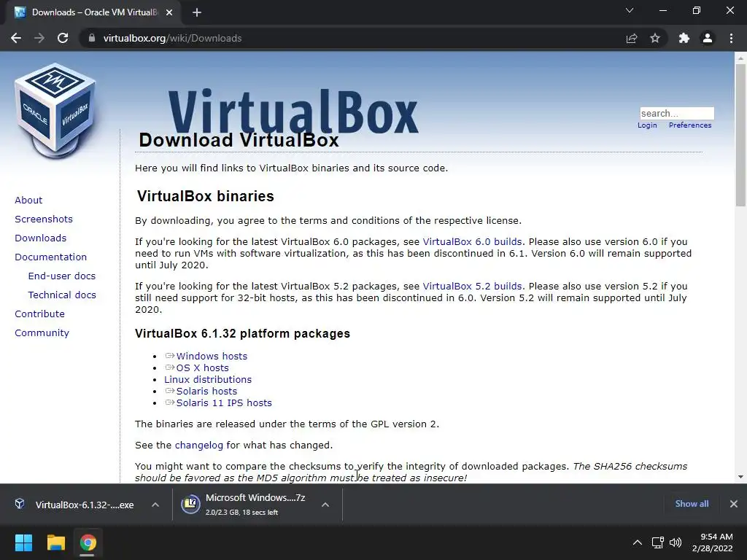Click the scrollbar up arrow
Viewport: 747px width, 560px height.
click(740, 58)
